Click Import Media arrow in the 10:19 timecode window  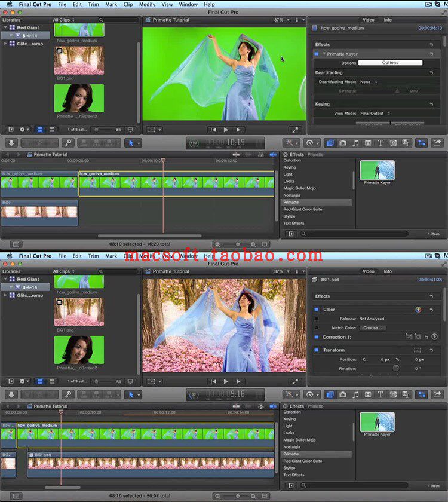click(x=11, y=143)
